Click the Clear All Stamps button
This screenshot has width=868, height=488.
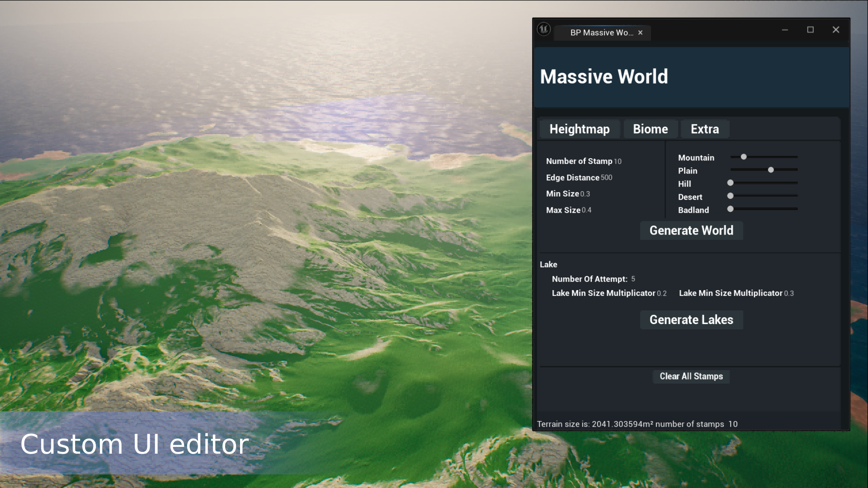[691, 376]
